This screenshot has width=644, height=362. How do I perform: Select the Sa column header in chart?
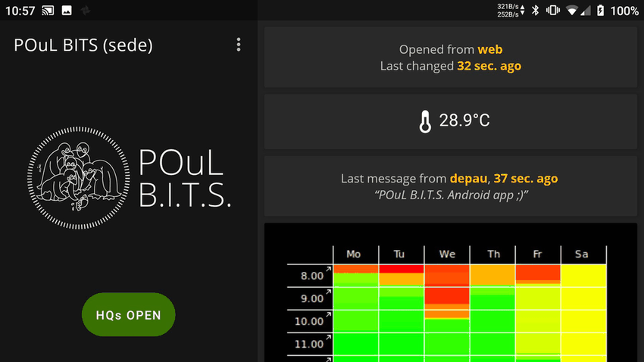(582, 254)
